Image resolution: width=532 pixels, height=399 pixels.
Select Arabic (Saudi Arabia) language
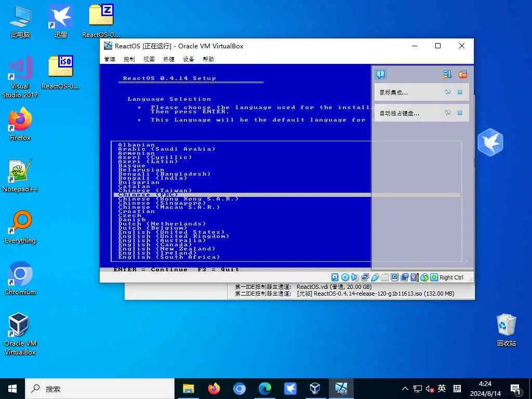pos(167,149)
